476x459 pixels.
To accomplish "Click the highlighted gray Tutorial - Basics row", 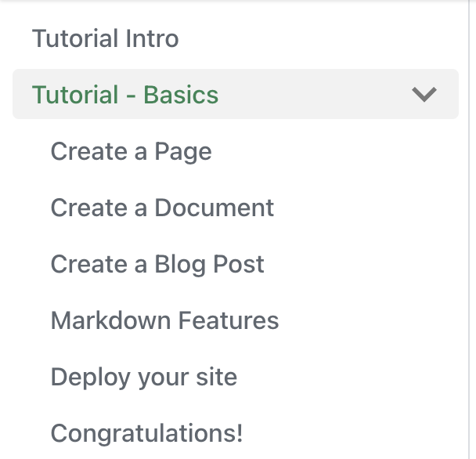I will tap(236, 94).
